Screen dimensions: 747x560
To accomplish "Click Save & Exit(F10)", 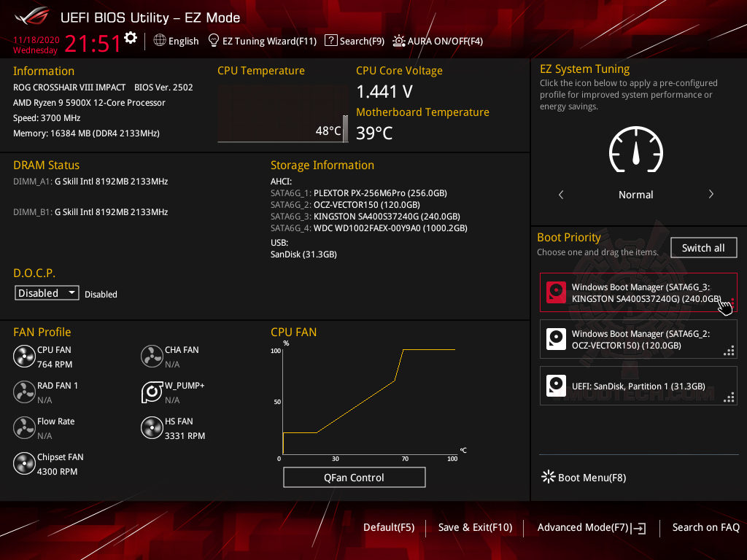I will pos(475,527).
